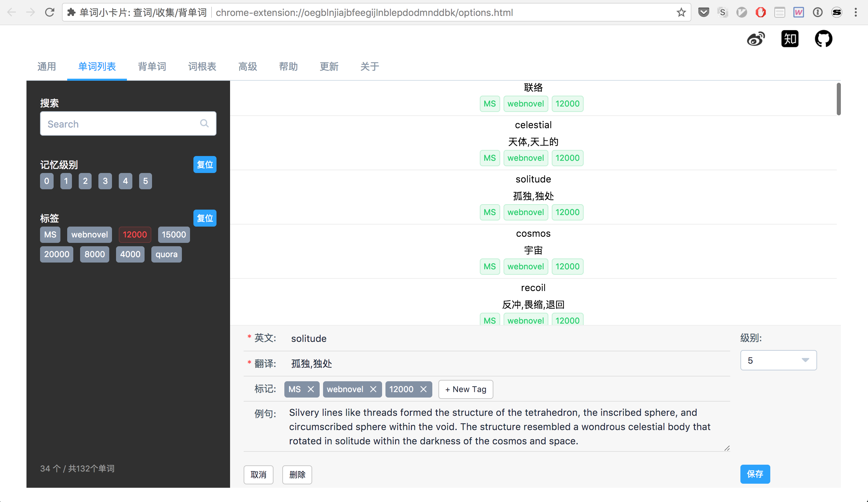Toggle the quora tag filter
This screenshot has height=502, width=868.
tap(166, 254)
